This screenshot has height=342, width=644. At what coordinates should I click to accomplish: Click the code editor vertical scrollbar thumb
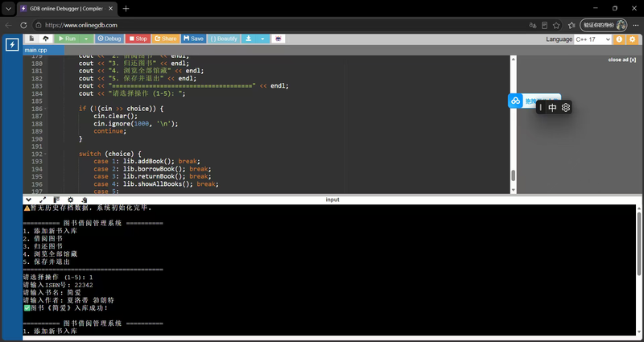513,175
